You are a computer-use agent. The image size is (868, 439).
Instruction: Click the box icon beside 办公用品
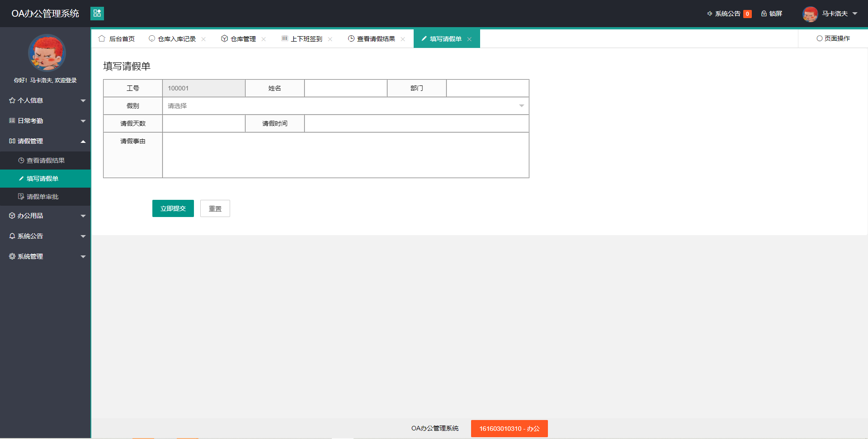tap(12, 216)
